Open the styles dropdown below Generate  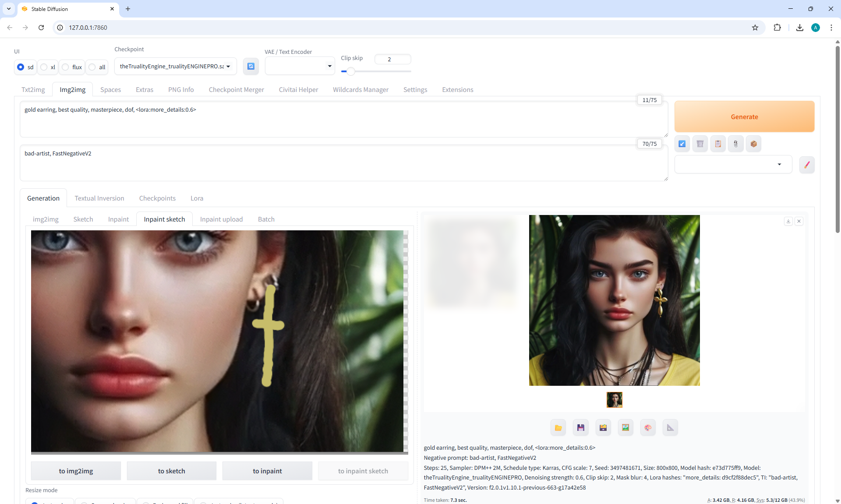(733, 164)
